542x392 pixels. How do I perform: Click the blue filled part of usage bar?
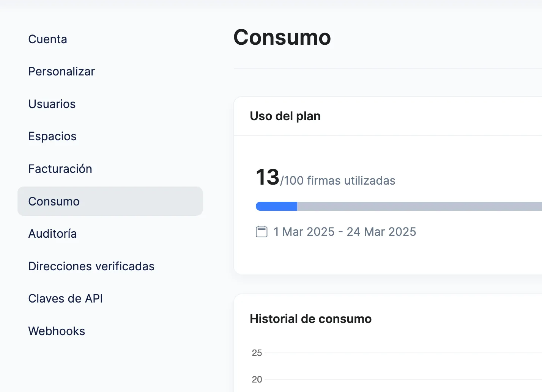click(x=276, y=206)
